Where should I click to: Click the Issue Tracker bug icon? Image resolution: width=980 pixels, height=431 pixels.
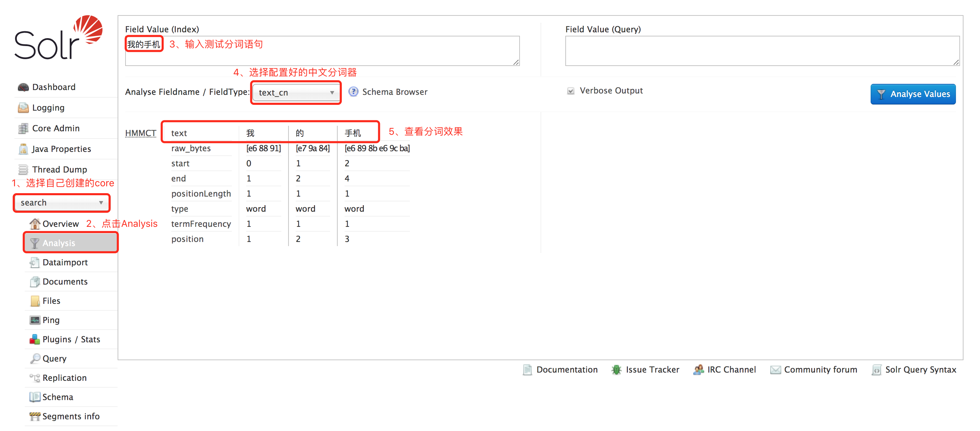pos(616,370)
